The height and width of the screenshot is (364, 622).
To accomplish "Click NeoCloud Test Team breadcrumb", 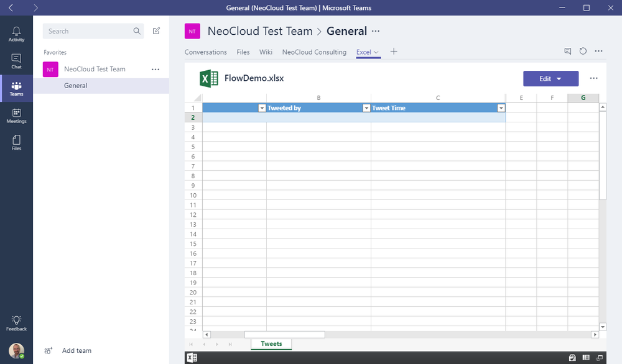I will [x=260, y=31].
